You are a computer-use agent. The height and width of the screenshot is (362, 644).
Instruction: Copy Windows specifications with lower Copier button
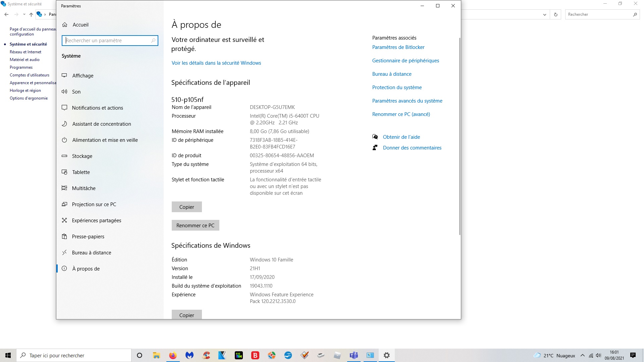[x=186, y=314]
